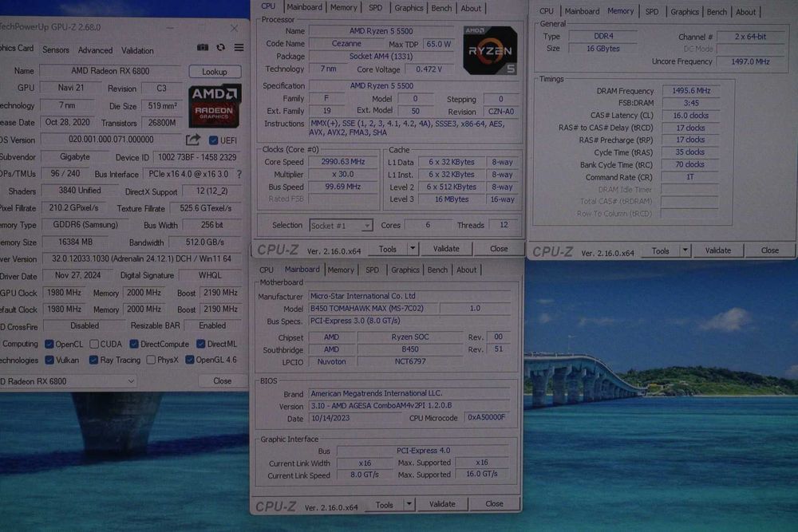The height and width of the screenshot is (532, 798).
Task: Open Mainboard tab in the Memory tab window
Action: (582, 11)
